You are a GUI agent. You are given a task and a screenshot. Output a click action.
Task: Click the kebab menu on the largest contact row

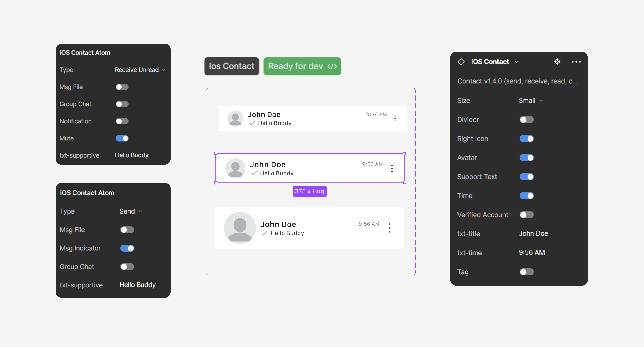[x=389, y=228]
